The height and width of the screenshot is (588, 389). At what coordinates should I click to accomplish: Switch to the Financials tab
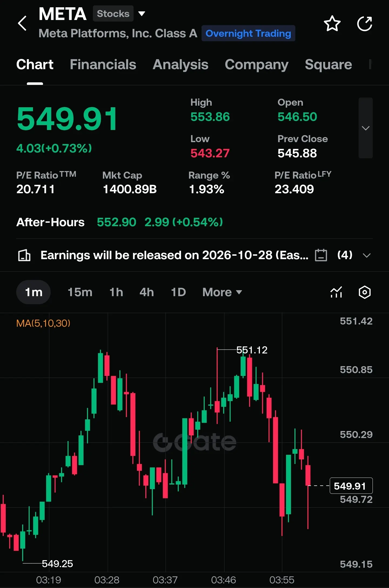(103, 65)
